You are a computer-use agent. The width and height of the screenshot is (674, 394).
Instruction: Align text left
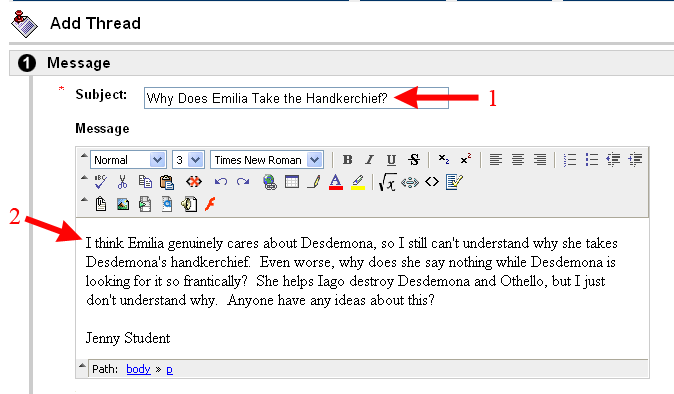(496, 160)
